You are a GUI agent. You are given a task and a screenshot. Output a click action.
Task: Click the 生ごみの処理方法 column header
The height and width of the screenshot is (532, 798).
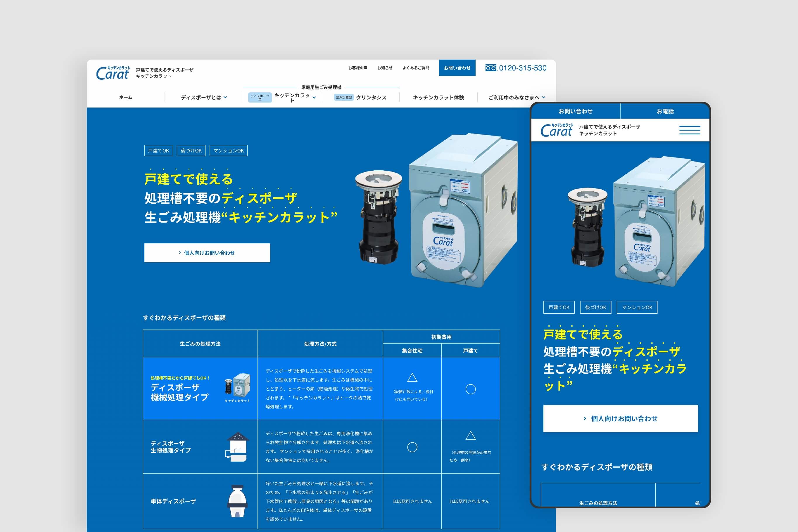[x=200, y=344]
